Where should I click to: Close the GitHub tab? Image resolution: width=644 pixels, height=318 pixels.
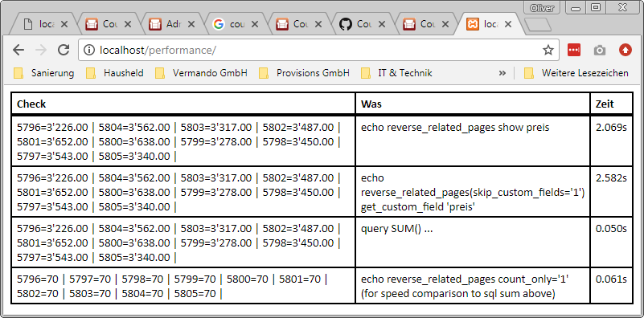click(x=381, y=24)
